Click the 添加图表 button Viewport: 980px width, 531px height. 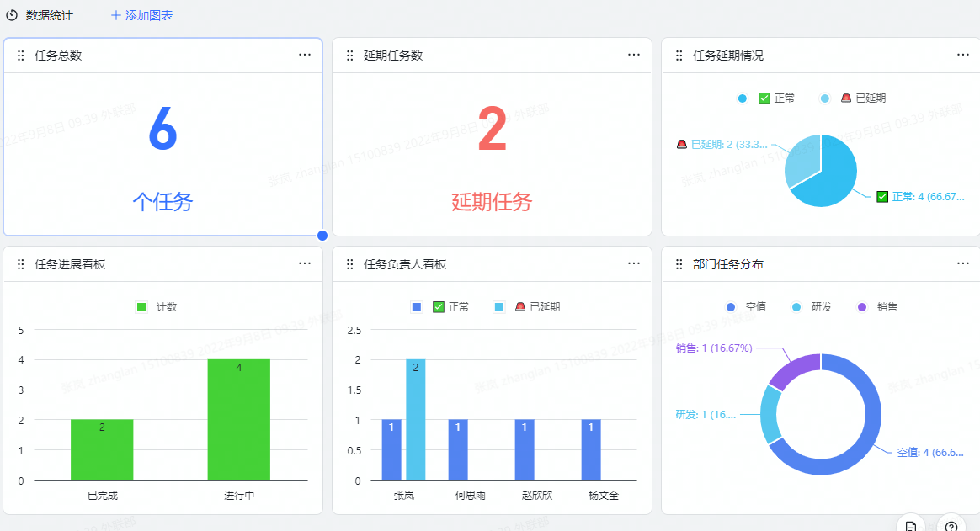pos(141,15)
